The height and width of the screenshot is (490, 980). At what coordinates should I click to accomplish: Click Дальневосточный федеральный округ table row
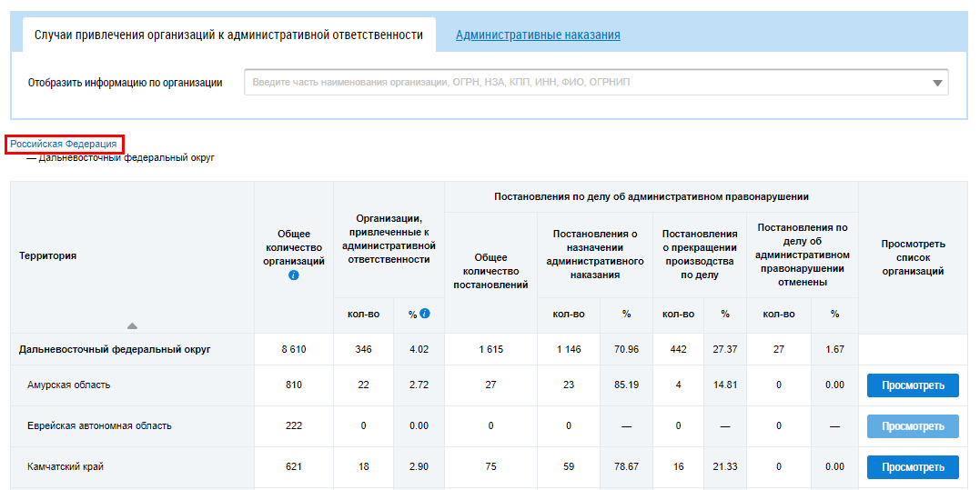(x=115, y=349)
